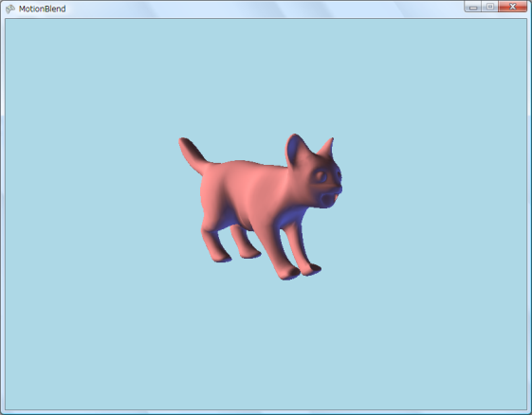Click the cat's far front paw
532x415 pixels.
pyautogui.click(x=311, y=269)
